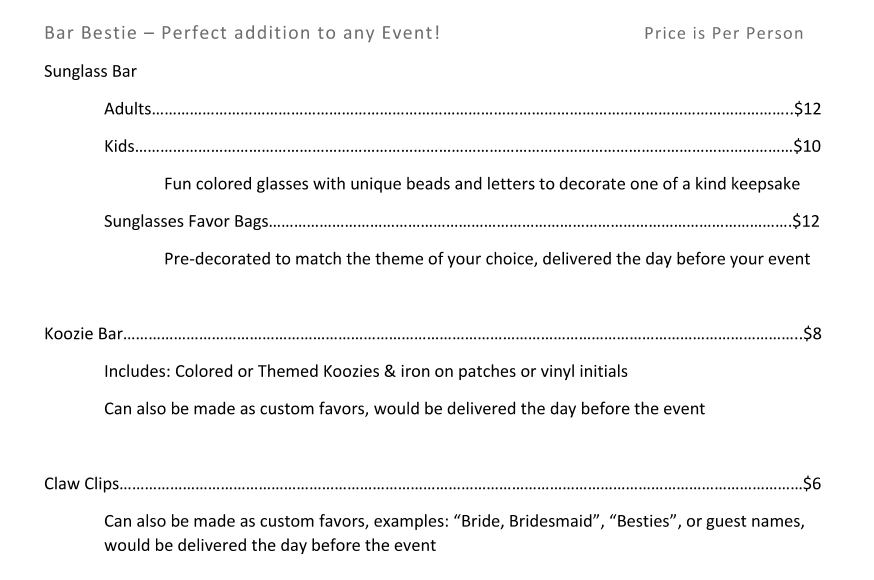Click the Koozie "custom favors" delivery line
The image size is (874, 580).
coord(404,409)
